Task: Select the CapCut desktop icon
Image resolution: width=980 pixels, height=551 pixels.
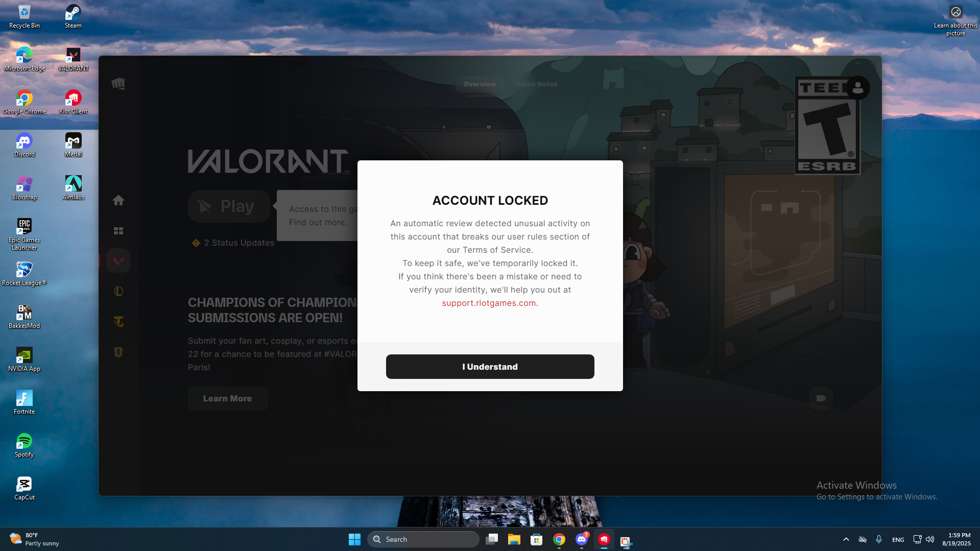Action: click(x=24, y=488)
